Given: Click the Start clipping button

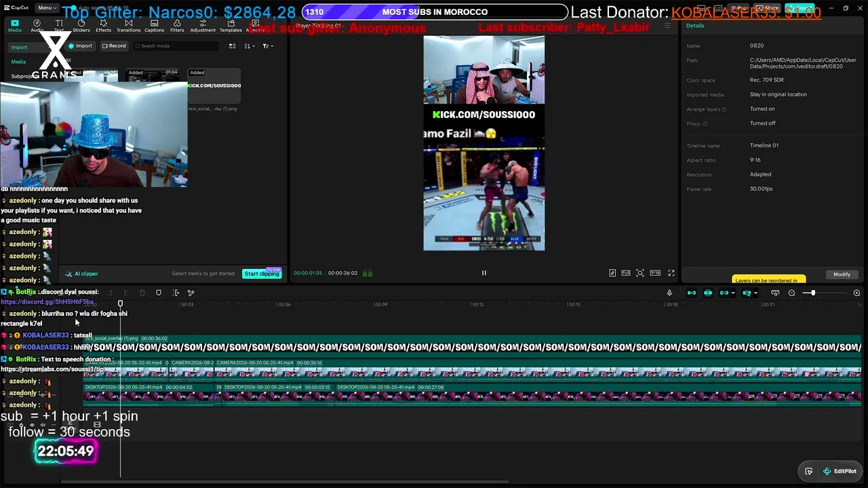Looking at the screenshot, I should pos(262,274).
